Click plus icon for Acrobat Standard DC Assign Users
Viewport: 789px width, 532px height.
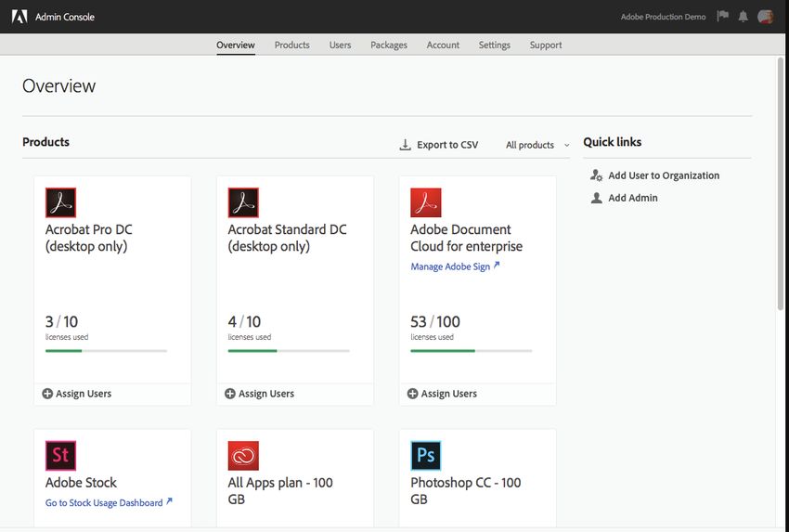pos(230,394)
